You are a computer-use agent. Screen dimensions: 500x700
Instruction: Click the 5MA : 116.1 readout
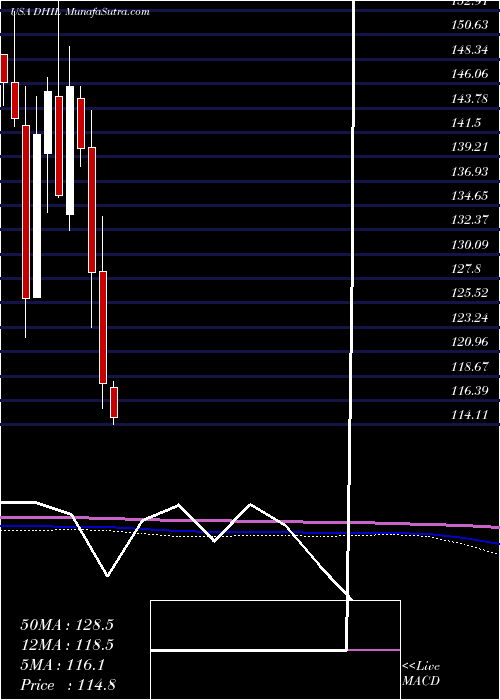pyautogui.click(x=62, y=665)
